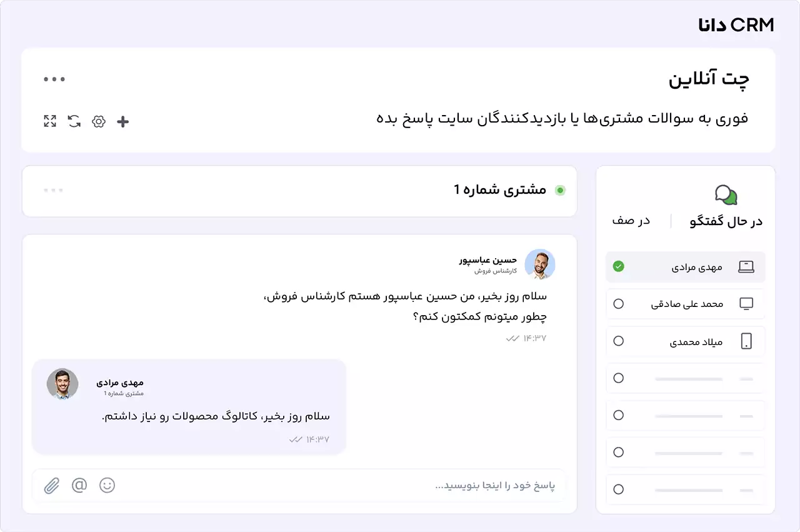Expand chat widget to fullscreen with the expand icon
This screenshot has height=532, width=800.
[50, 121]
